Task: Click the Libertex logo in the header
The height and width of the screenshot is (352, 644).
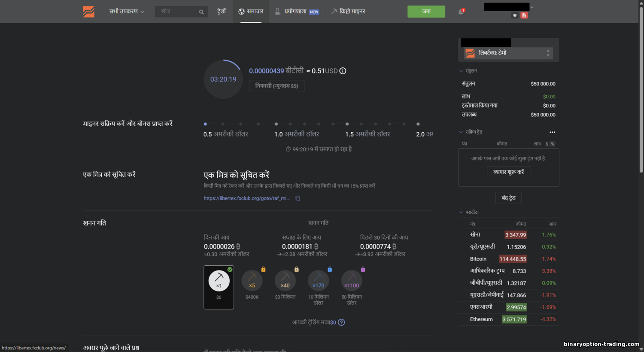Action: tap(88, 12)
